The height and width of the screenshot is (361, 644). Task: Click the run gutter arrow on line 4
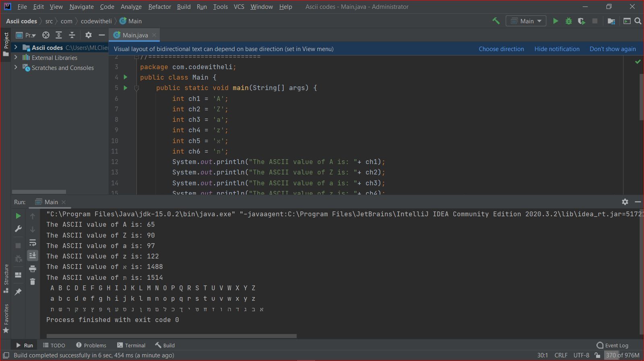pyautogui.click(x=125, y=77)
